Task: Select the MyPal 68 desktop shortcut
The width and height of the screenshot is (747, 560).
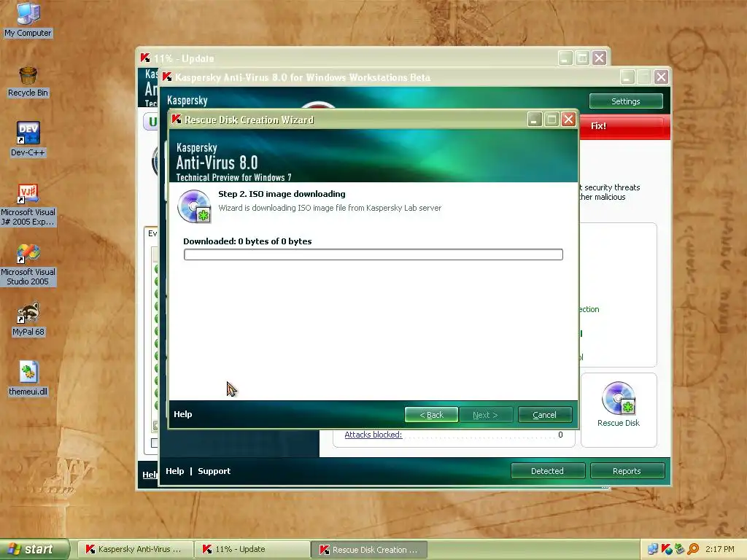Action: coord(28,319)
